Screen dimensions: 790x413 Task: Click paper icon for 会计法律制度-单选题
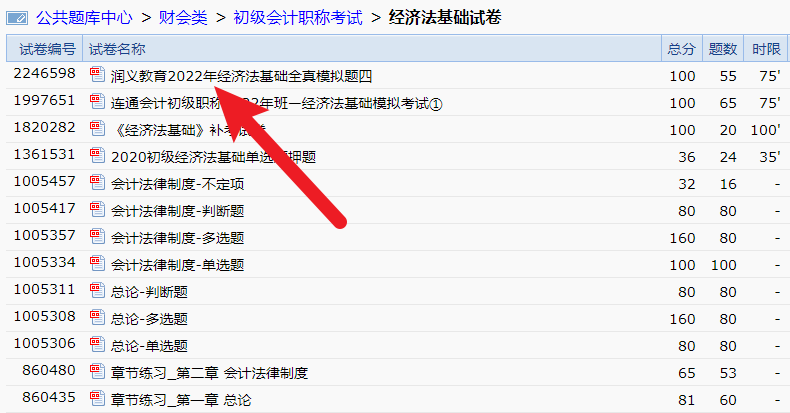(x=97, y=264)
